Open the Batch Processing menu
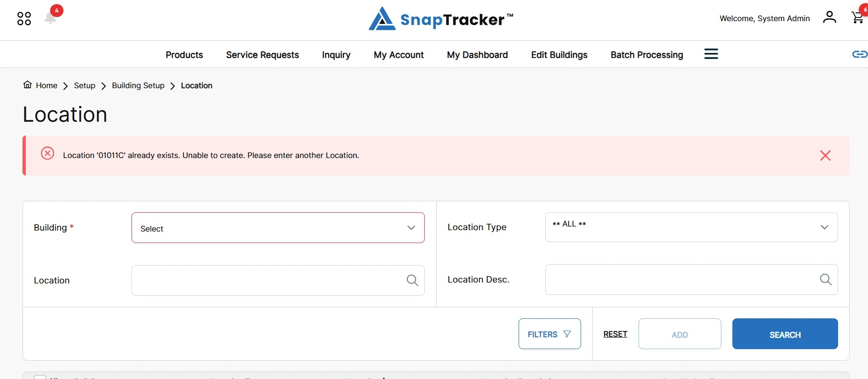The height and width of the screenshot is (379, 868). (x=647, y=55)
